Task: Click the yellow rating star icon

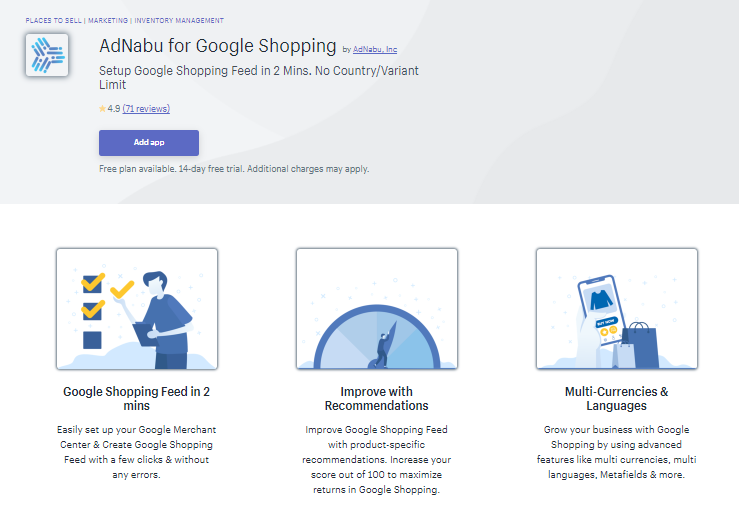Action: [102, 109]
